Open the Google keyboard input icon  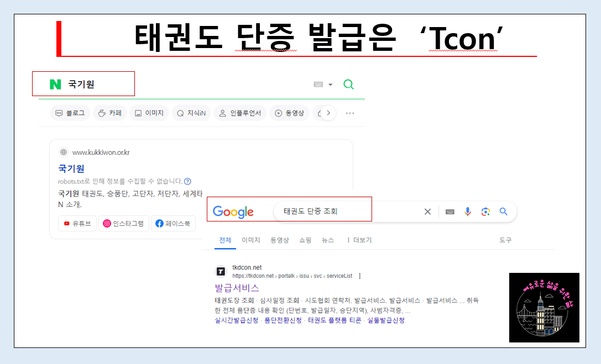click(450, 211)
